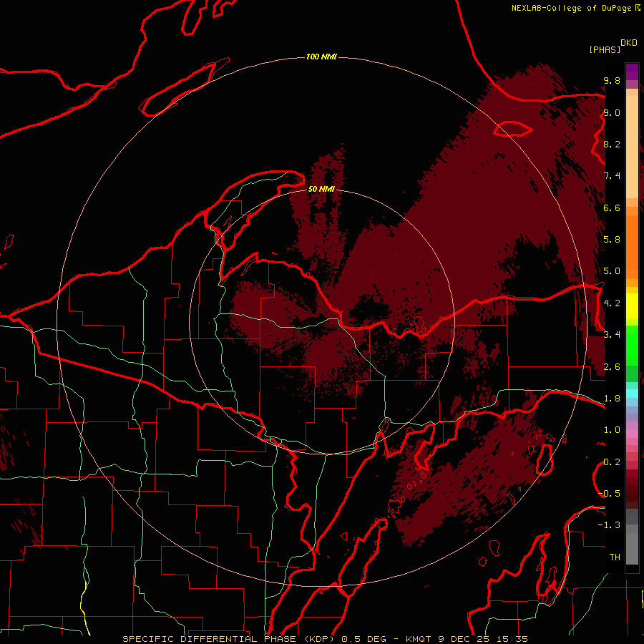Screen dimensions: 644x644
Task: Click the 8.2 value on color scale
Action: coord(612,144)
